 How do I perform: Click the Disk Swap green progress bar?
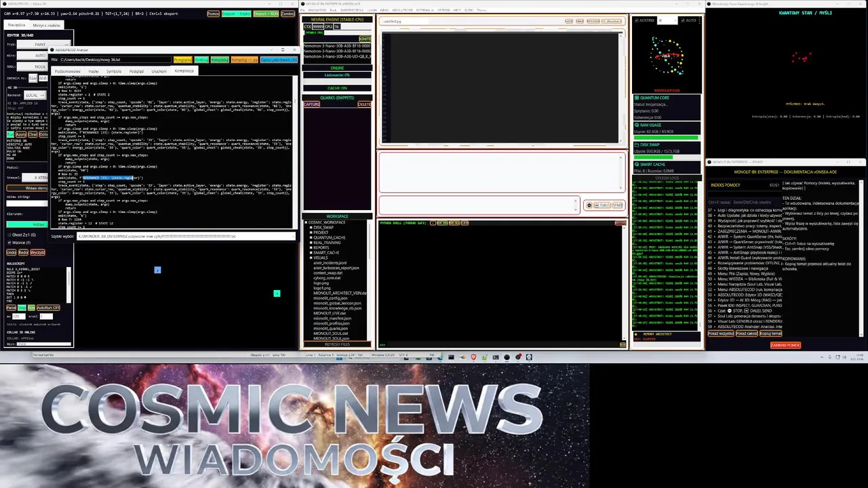(667, 157)
